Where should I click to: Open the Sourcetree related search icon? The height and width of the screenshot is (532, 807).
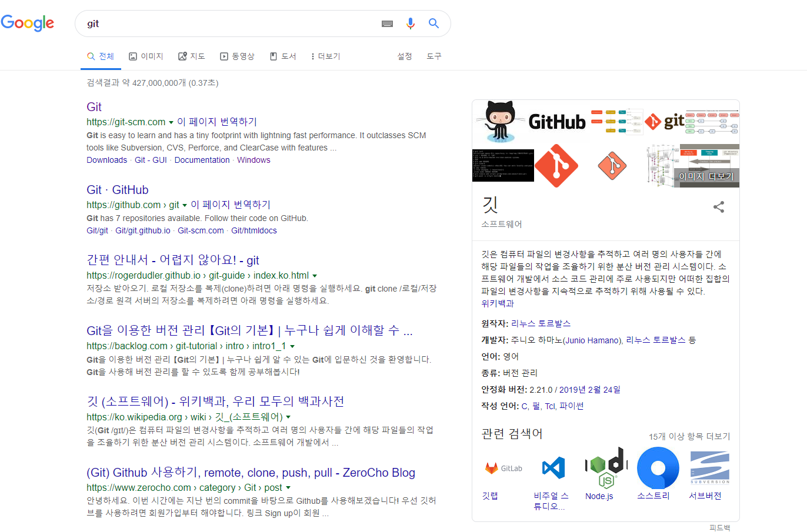click(658, 468)
